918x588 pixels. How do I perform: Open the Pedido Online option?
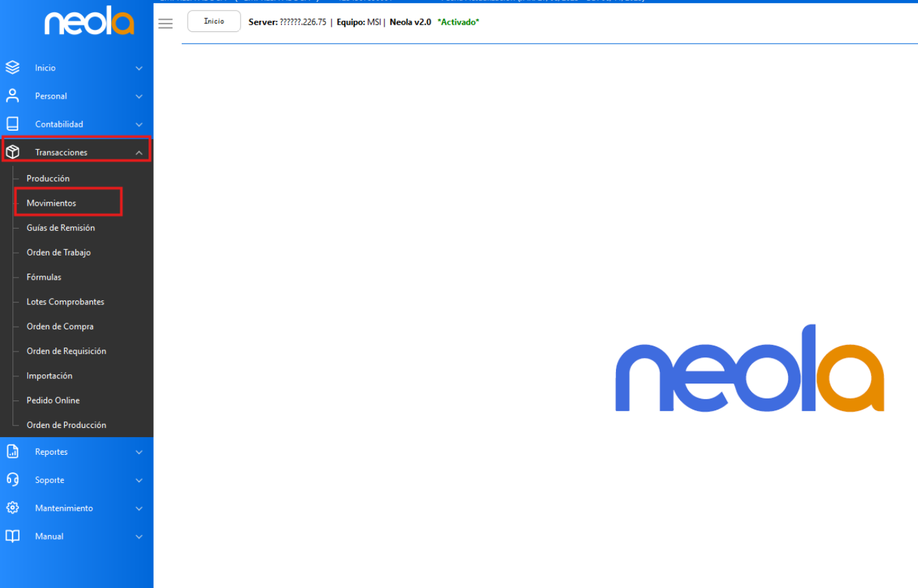[x=53, y=400]
